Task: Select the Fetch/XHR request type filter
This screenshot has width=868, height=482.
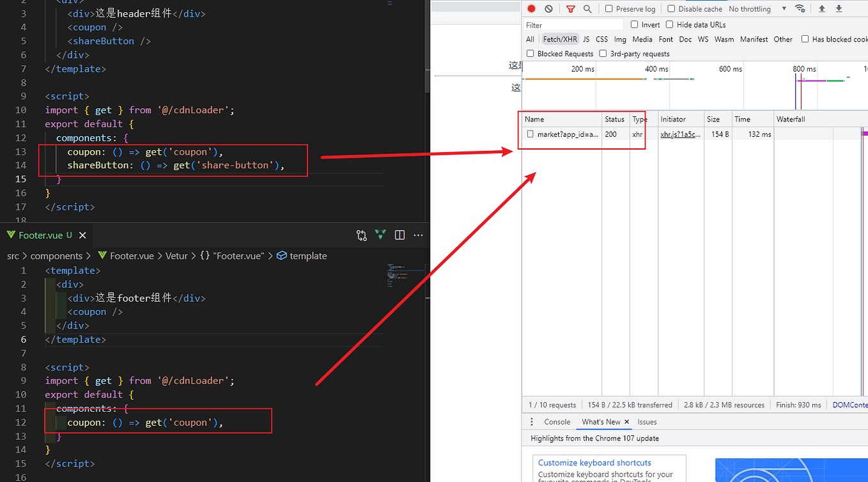Action: (x=560, y=39)
